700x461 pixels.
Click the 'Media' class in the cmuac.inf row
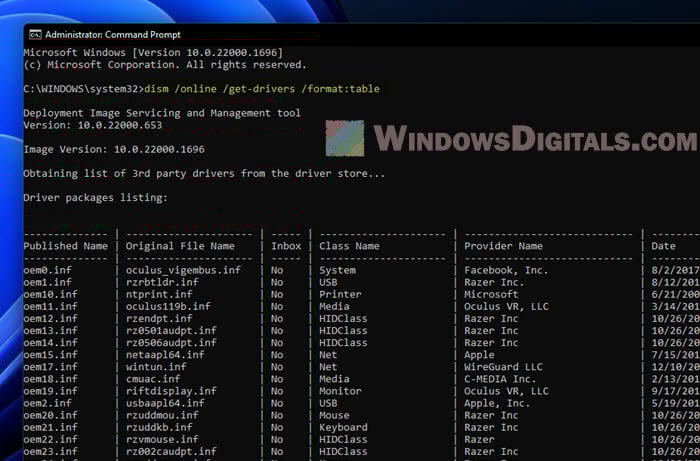tap(334, 378)
